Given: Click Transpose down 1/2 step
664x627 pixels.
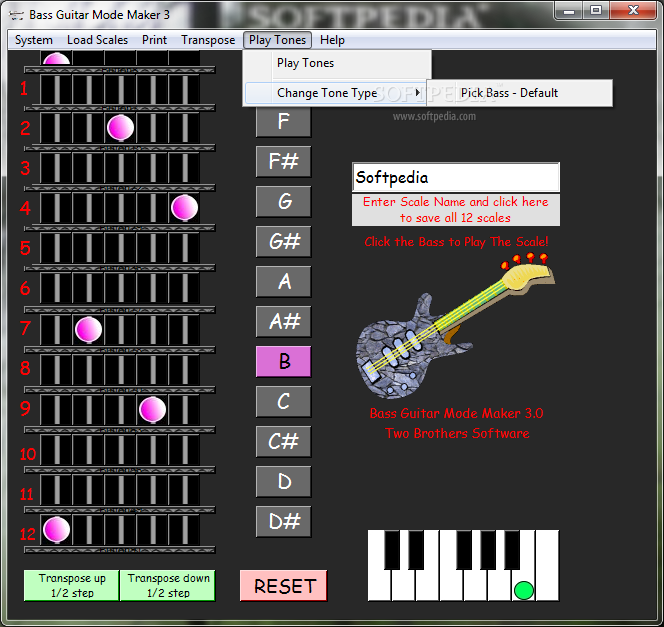Looking at the screenshot, I should pyautogui.click(x=168, y=585).
